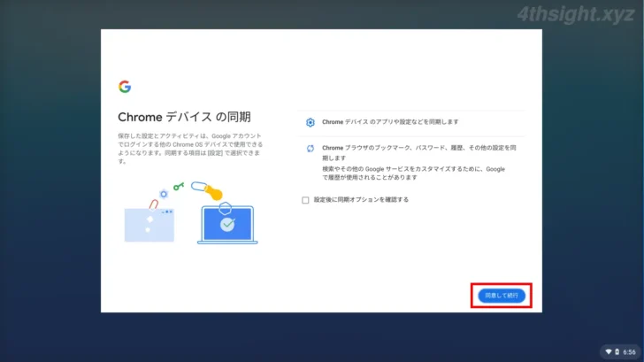Click the Google logo icon
Image resolution: width=644 pixels, height=362 pixels.
[125, 87]
